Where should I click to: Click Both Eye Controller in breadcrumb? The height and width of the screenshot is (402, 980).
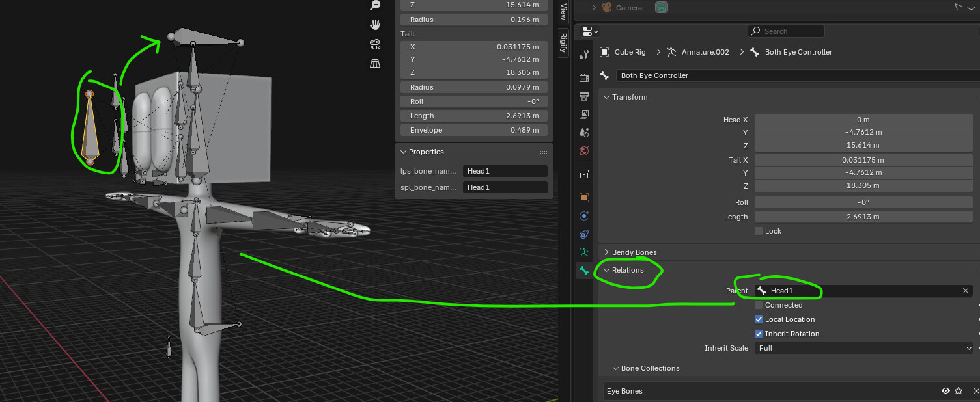point(798,52)
